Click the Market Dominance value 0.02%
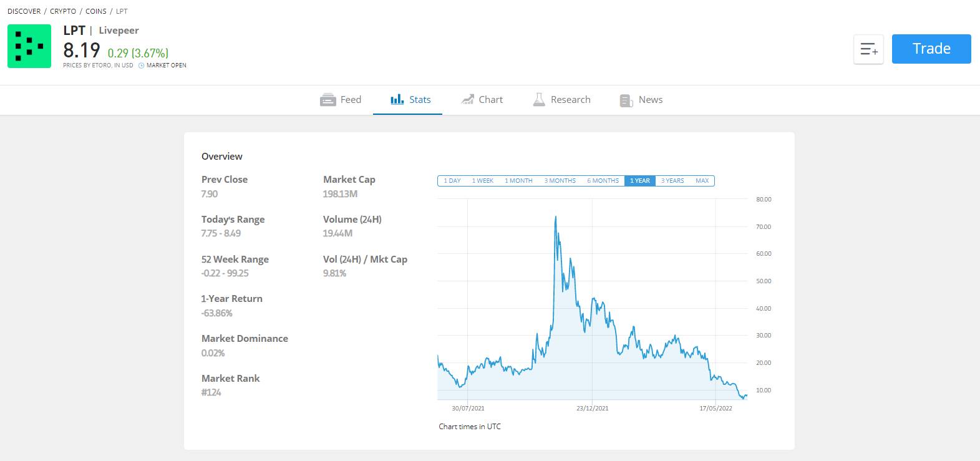This screenshot has width=980, height=461. pos(213,353)
